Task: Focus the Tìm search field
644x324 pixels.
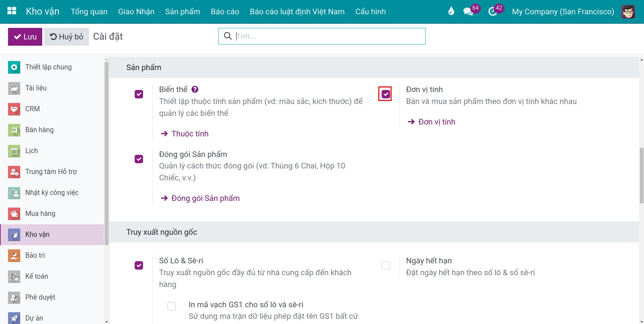Action: tap(322, 36)
